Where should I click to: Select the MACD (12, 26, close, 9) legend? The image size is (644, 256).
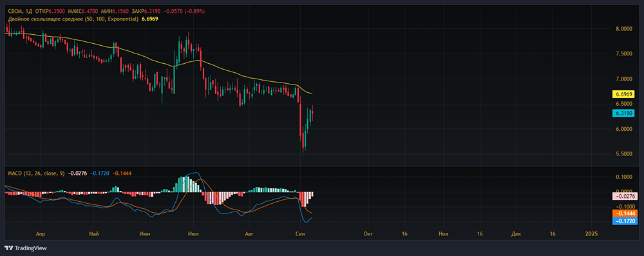(x=36, y=173)
